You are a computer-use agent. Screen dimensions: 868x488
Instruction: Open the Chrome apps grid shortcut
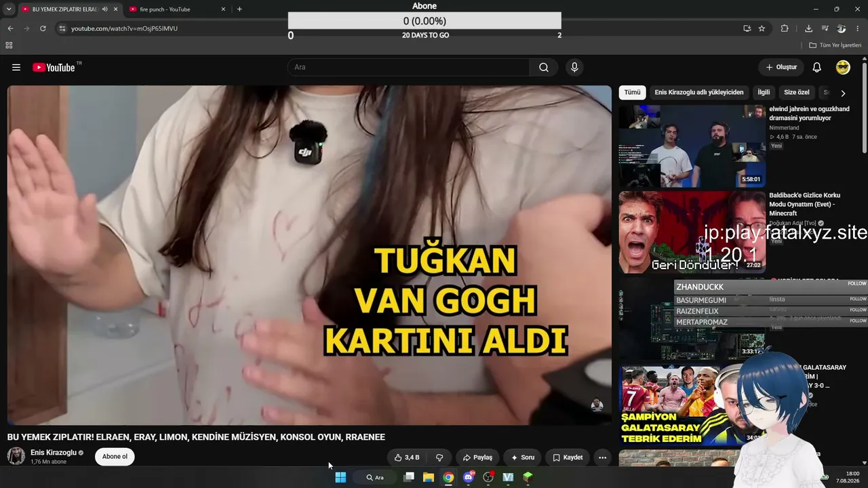pyautogui.click(x=9, y=45)
